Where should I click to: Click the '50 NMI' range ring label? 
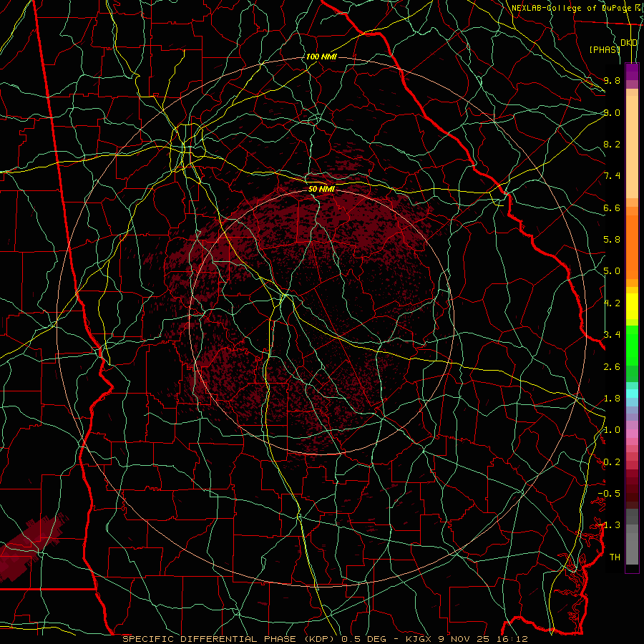pos(321,190)
